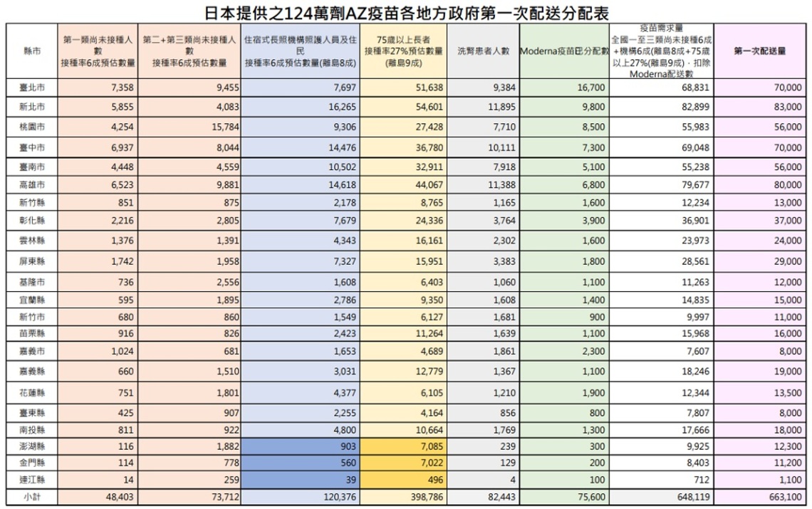Click the highlighted 496 cell for 連江縣
Viewport: 812px width, 509px height.
[x=403, y=480]
